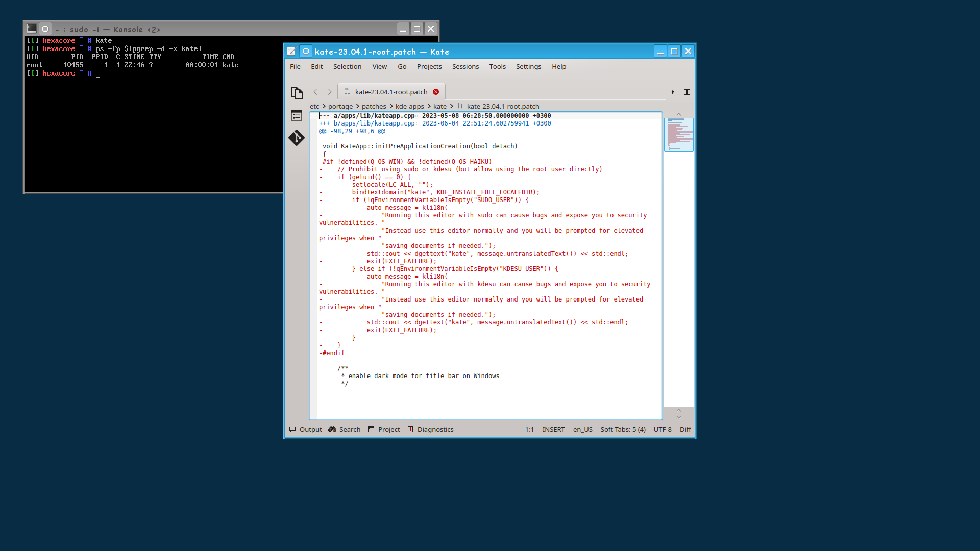Open the Go menu
The height and width of the screenshot is (551, 980).
pyautogui.click(x=402, y=66)
